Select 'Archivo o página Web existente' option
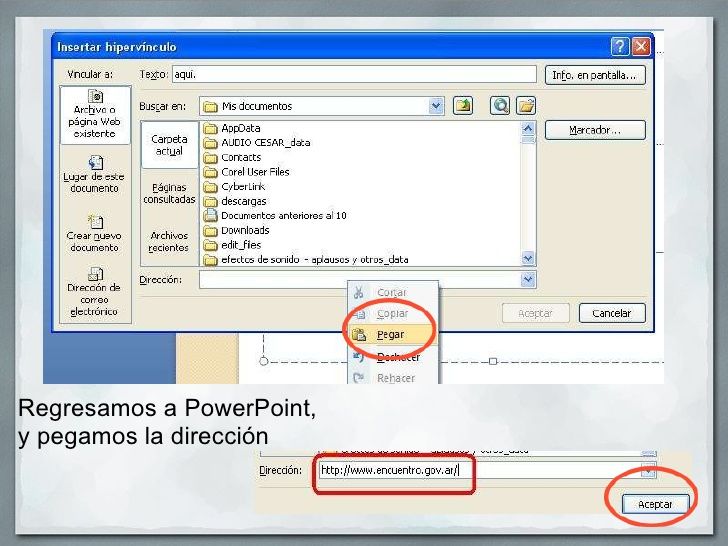The height and width of the screenshot is (546, 728). point(95,115)
